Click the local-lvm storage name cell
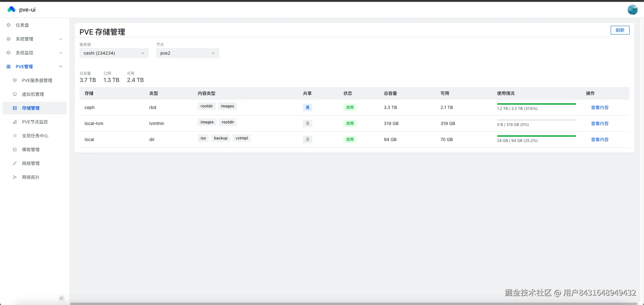This screenshot has height=305, width=644. pos(94,123)
